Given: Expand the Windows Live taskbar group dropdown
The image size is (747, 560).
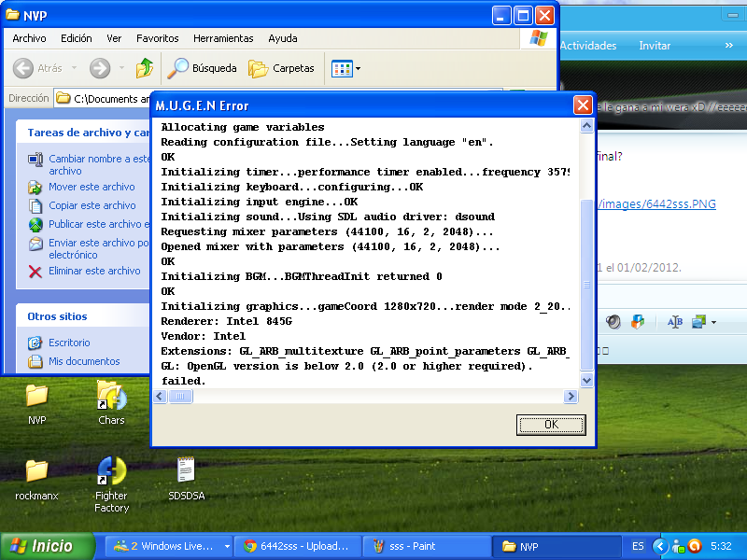Looking at the screenshot, I should pos(227,546).
